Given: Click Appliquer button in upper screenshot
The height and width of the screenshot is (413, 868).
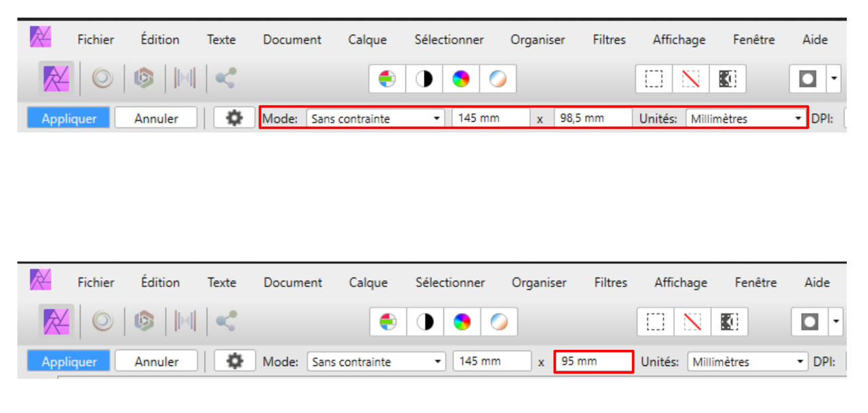Looking at the screenshot, I should pyautogui.click(x=68, y=118).
